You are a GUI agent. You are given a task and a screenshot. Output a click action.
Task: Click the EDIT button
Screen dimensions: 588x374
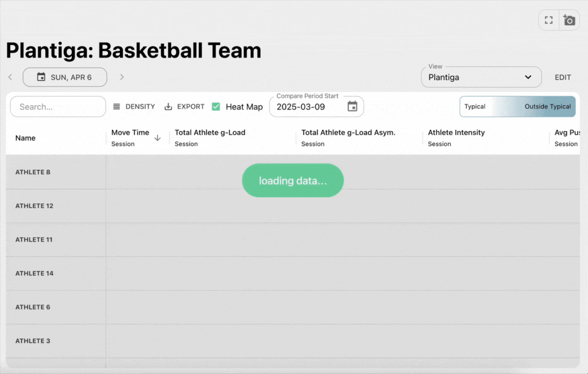point(562,77)
